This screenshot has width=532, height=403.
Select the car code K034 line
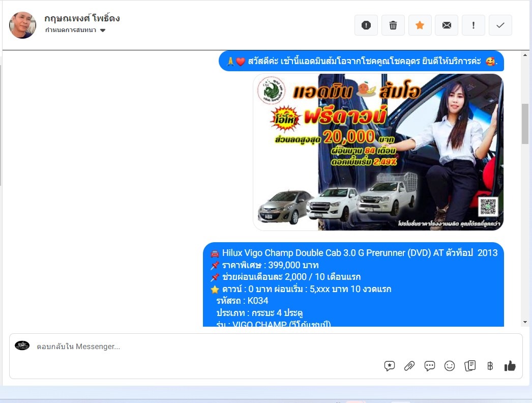pos(242,301)
